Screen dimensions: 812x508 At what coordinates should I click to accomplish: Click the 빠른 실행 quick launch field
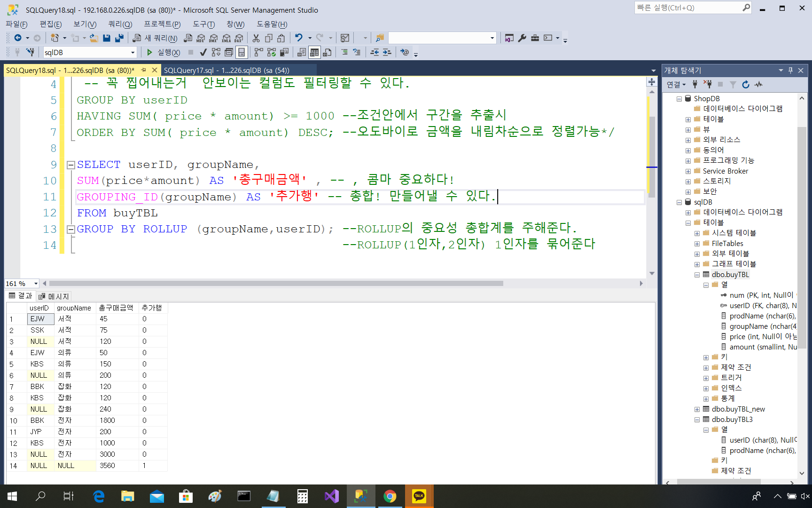pos(693,8)
